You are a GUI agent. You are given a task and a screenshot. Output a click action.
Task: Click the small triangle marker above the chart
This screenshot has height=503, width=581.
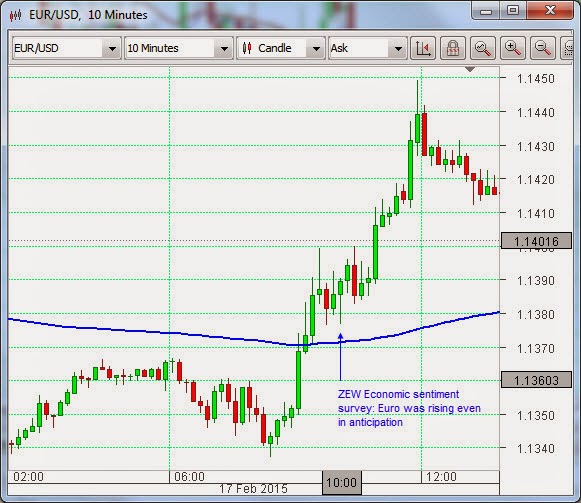pyautogui.click(x=470, y=69)
